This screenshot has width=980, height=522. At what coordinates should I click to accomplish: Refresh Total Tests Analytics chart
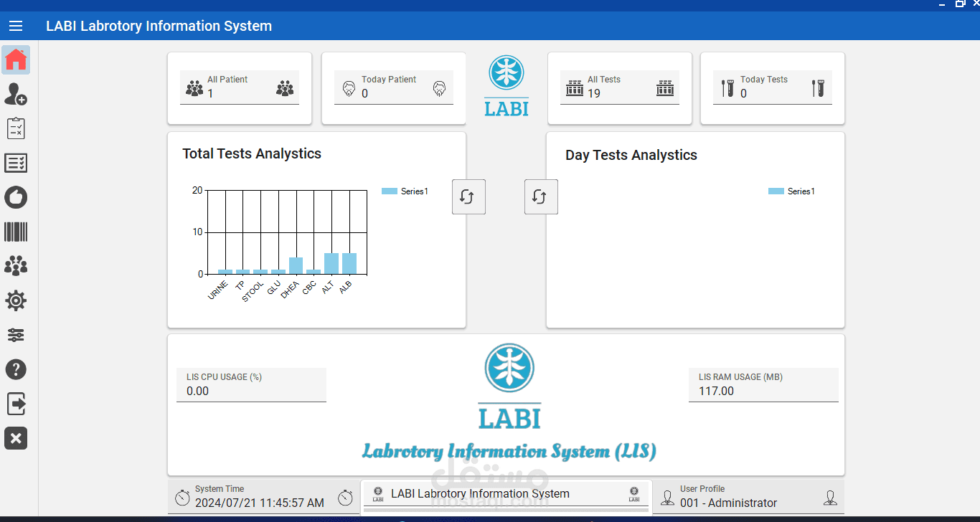[468, 196]
